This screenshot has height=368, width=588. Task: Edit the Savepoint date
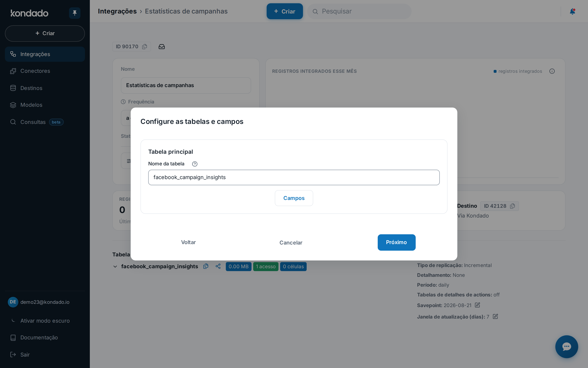click(x=478, y=305)
